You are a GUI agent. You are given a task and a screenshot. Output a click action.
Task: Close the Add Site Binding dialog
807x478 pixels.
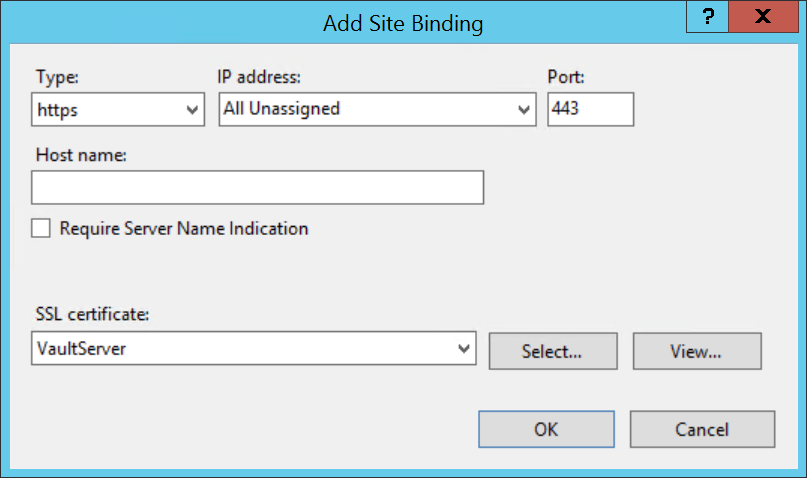[764, 17]
